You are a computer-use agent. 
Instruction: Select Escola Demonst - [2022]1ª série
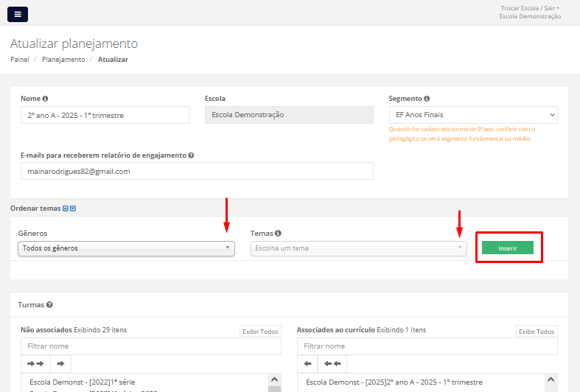pos(82,382)
